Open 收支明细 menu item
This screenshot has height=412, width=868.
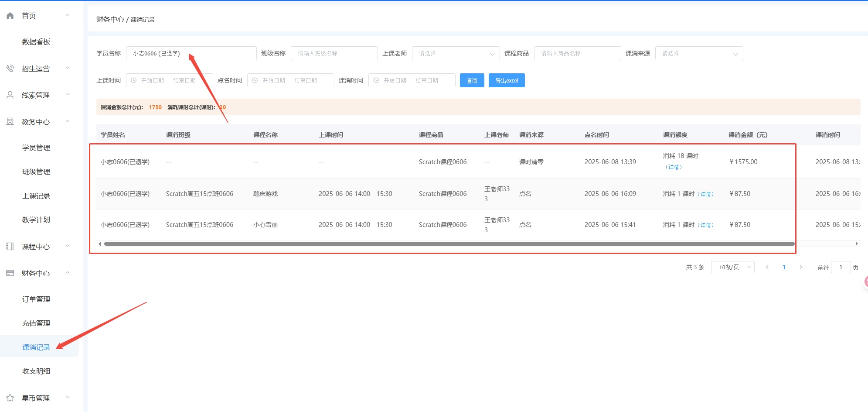click(x=36, y=371)
